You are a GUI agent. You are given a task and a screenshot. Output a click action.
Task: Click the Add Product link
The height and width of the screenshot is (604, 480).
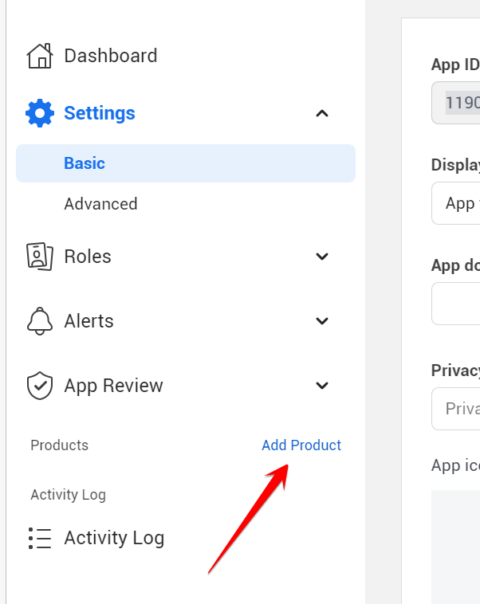point(301,445)
